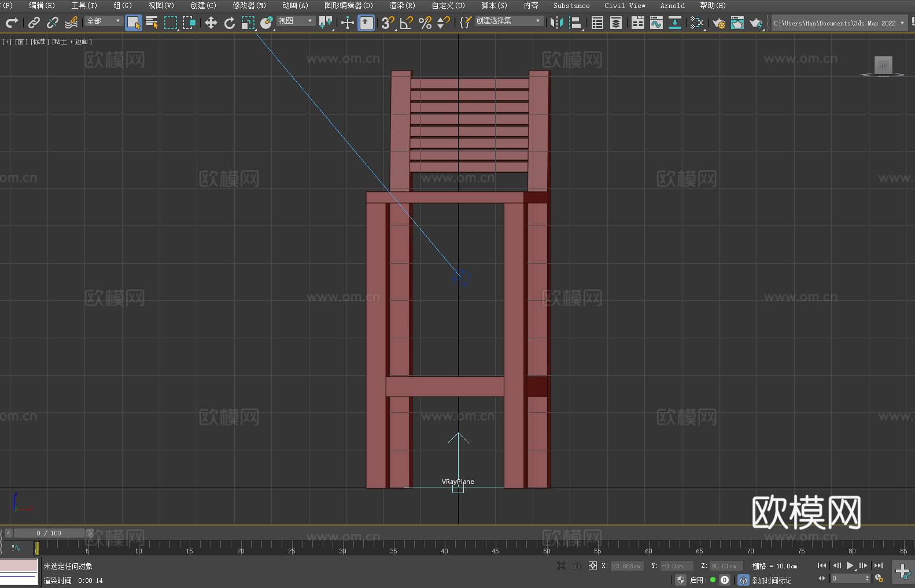Image resolution: width=915 pixels, height=588 pixels.
Task: Click Edit Named Selection Sets icon
Action: click(466, 23)
